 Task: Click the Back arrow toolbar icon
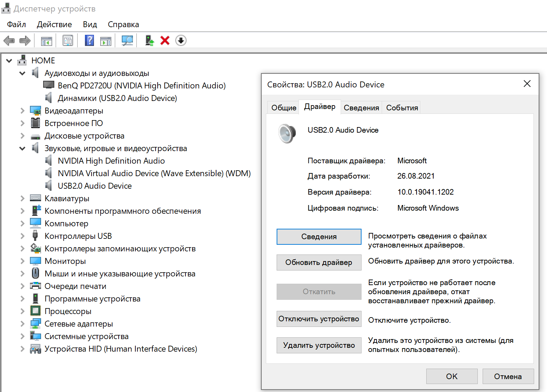tap(9, 41)
